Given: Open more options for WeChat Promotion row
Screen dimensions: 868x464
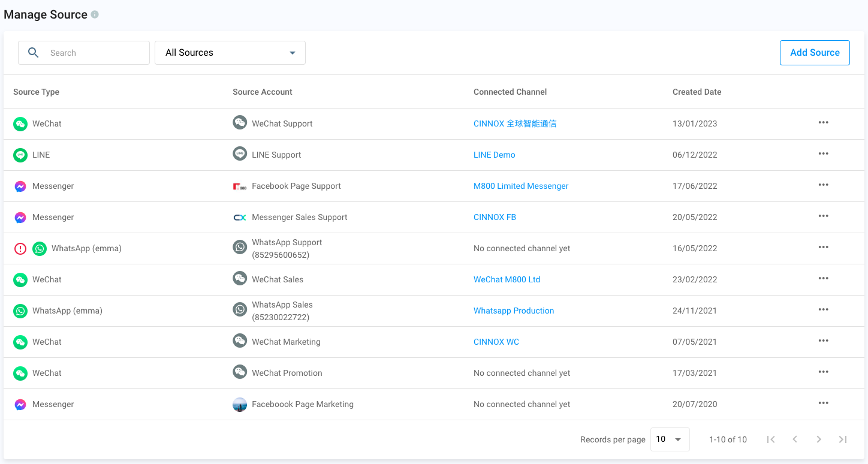Looking at the screenshot, I should (x=823, y=372).
